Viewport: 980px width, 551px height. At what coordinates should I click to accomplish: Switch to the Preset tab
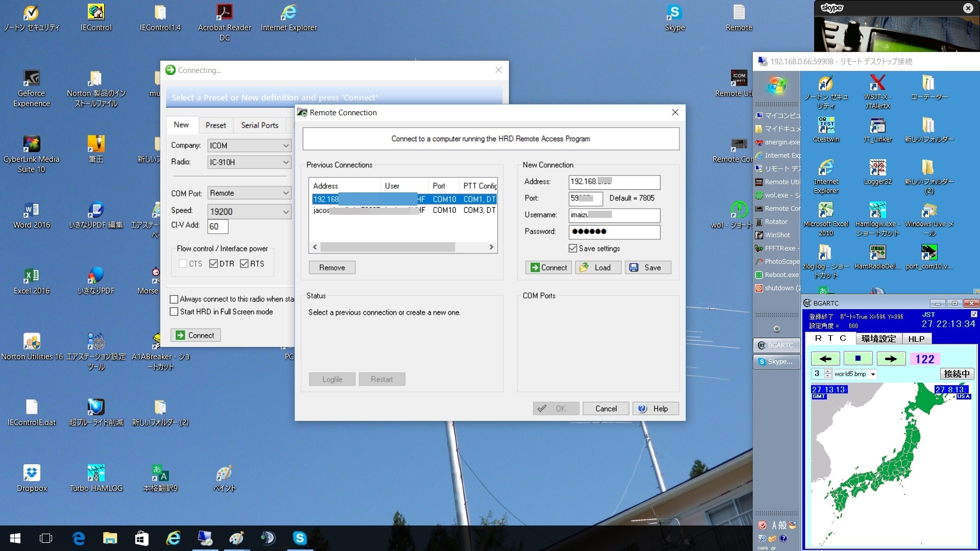[215, 125]
